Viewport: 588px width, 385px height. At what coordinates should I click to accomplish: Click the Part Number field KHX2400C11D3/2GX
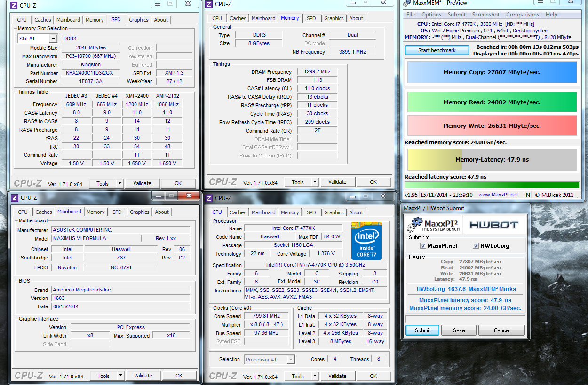tap(90, 73)
